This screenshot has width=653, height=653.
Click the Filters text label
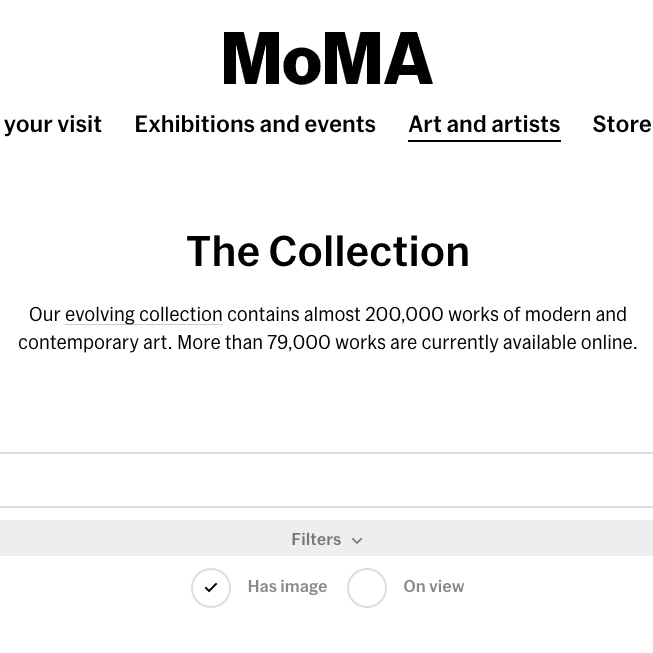316,539
